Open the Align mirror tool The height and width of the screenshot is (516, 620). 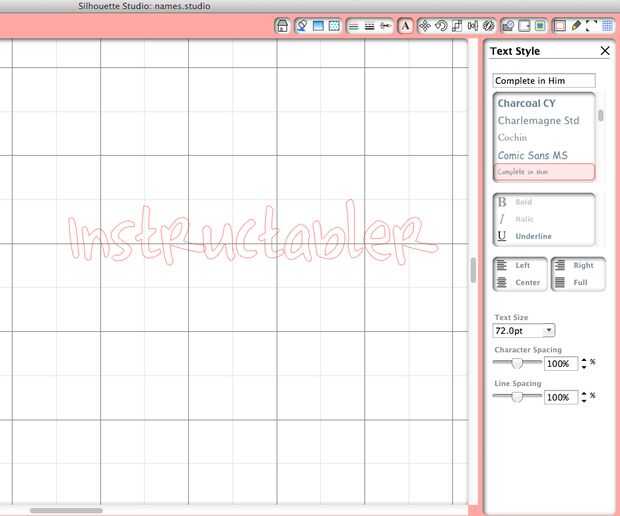(473, 26)
